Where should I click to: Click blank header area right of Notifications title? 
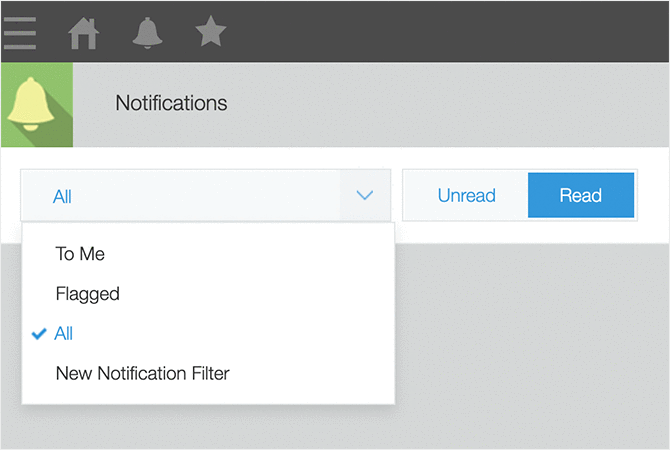[450, 103]
